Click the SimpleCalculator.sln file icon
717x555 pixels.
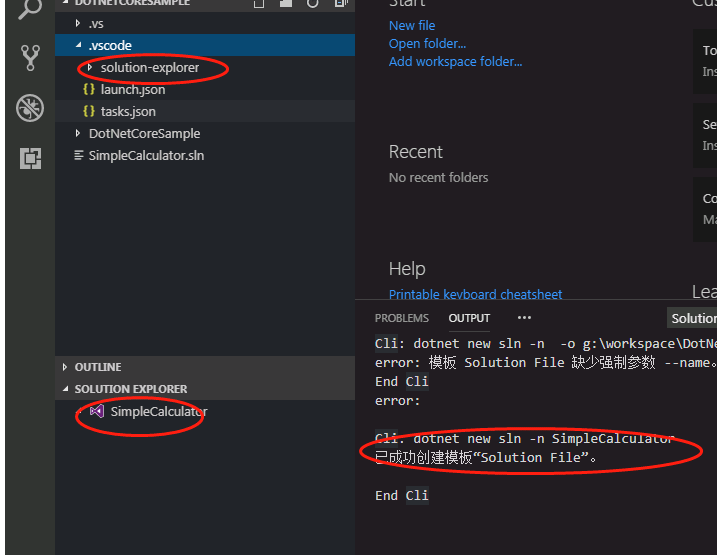79,156
